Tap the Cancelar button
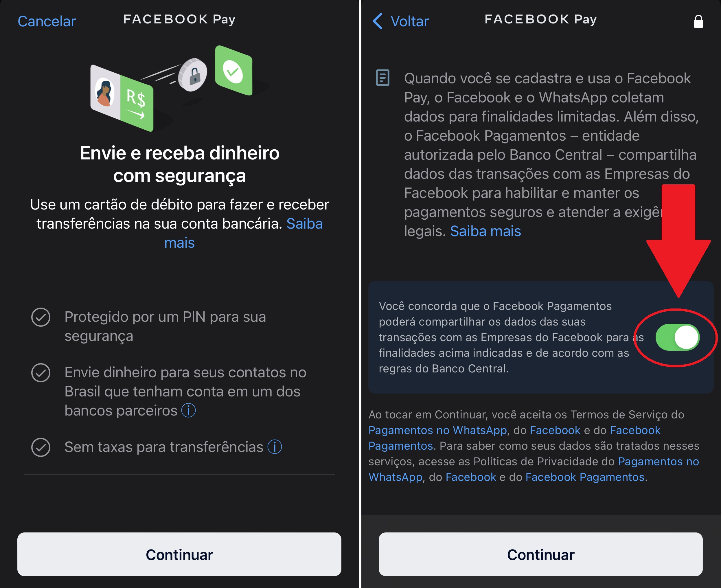The height and width of the screenshot is (588, 721). 47,20
